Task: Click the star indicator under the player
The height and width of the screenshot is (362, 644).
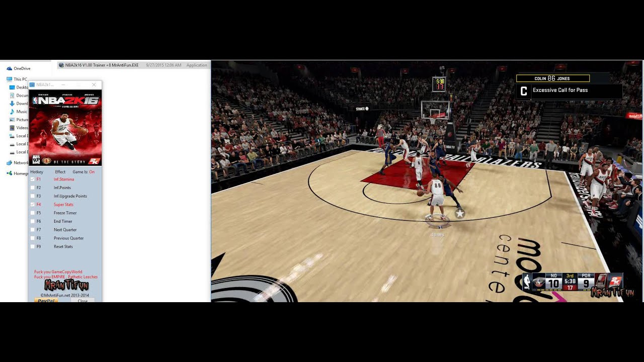Action: click(459, 214)
